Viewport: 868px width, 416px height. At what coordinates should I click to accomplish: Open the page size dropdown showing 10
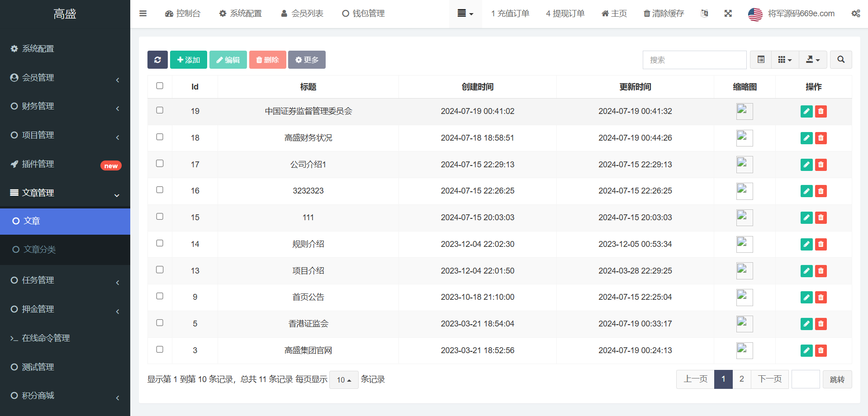tap(344, 380)
